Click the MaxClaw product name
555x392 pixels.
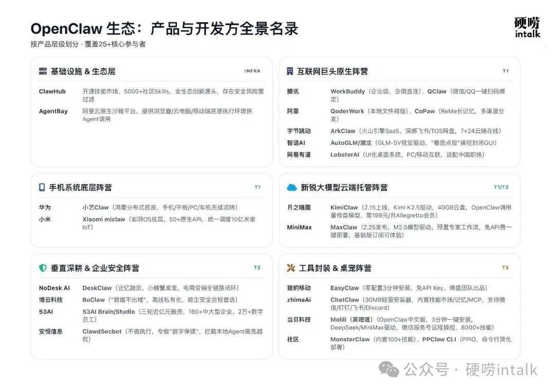[344, 227]
